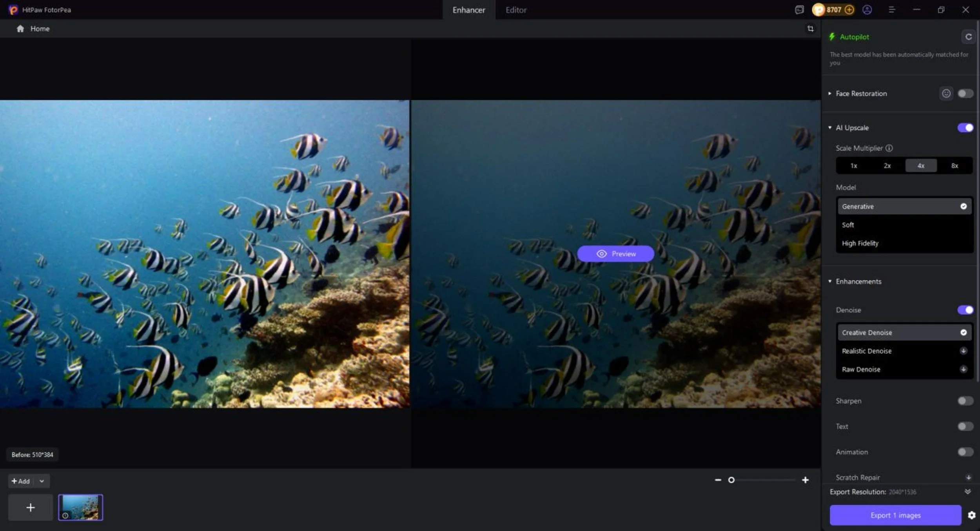The height and width of the screenshot is (531, 980).
Task: Open the feedback message icon
Action: click(x=799, y=10)
